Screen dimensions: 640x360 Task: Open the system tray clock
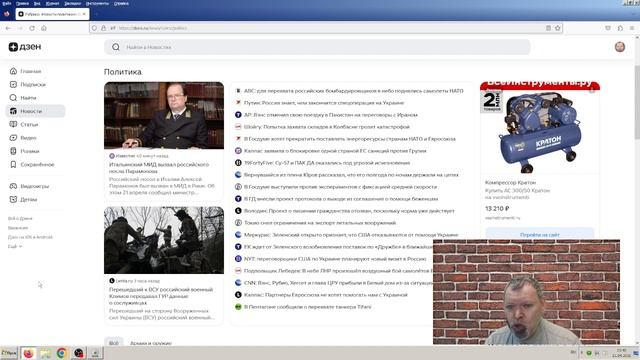(x=621, y=353)
